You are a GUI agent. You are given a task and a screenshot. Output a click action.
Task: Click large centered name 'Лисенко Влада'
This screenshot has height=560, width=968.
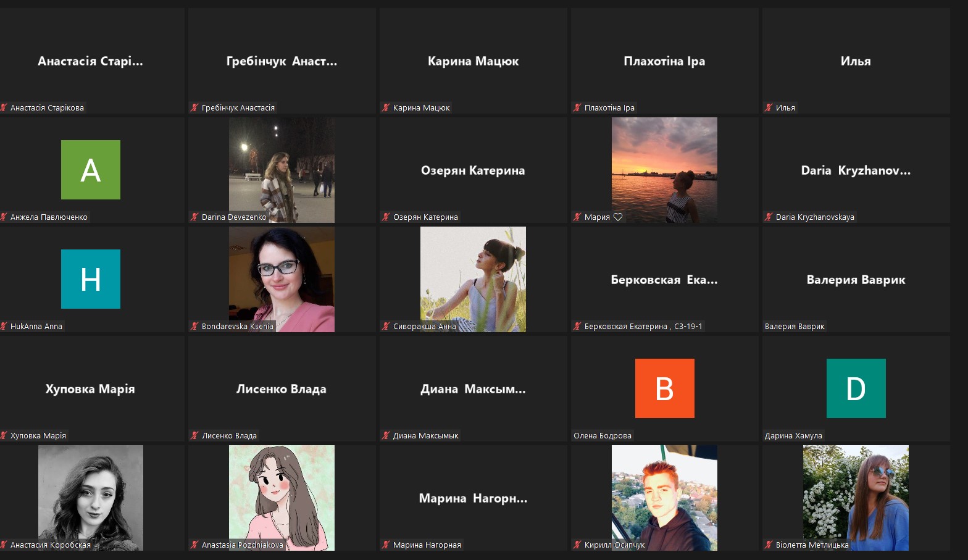pyautogui.click(x=282, y=389)
